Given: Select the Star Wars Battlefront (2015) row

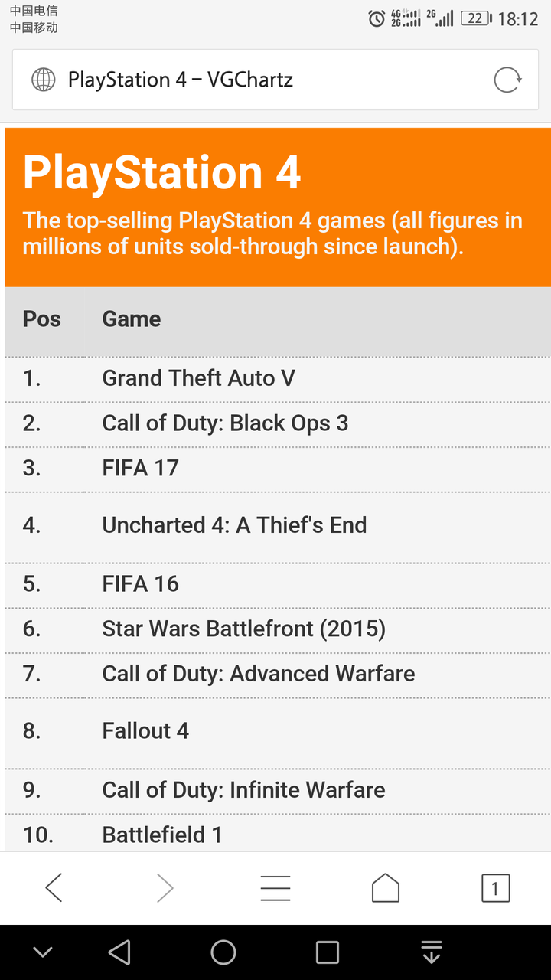Looking at the screenshot, I should [x=278, y=629].
